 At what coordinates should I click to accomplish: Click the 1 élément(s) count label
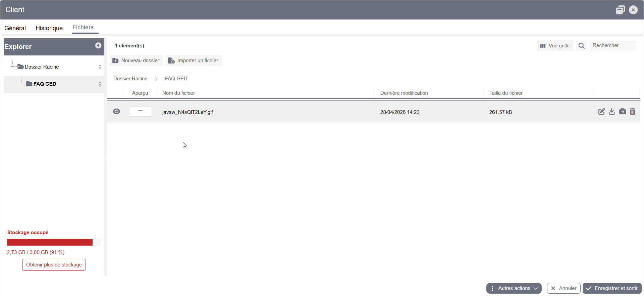point(129,46)
